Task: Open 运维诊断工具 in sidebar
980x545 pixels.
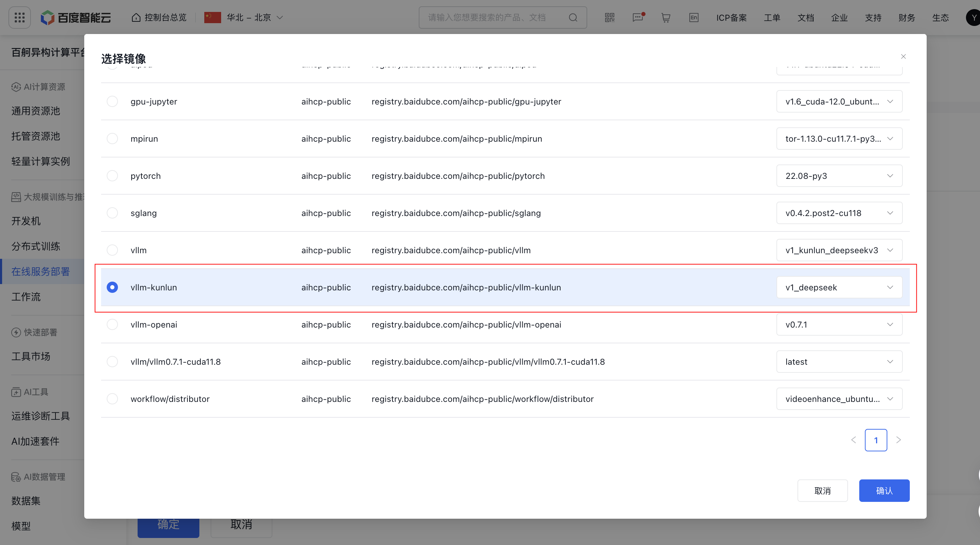Action: (41, 416)
